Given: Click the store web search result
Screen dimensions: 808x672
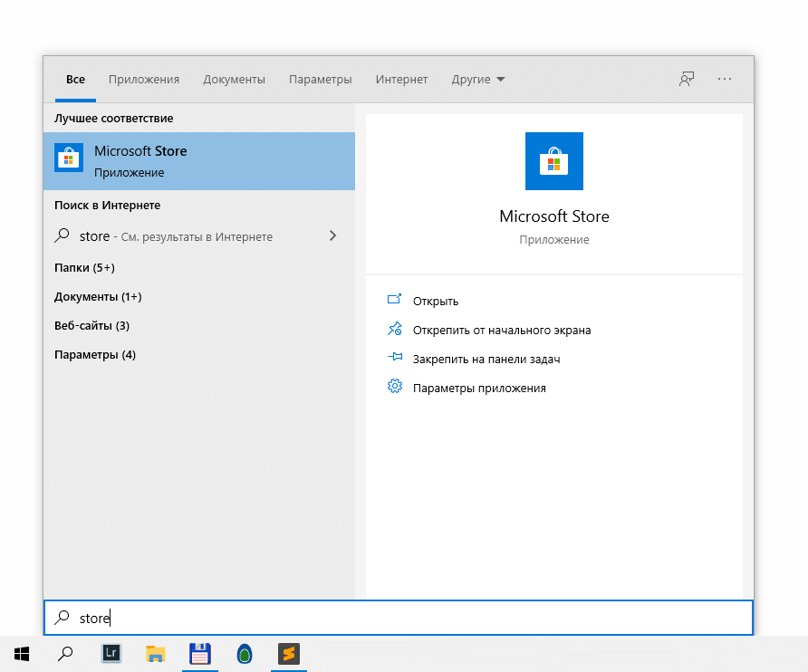Looking at the screenshot, I should tap(199, 236).
